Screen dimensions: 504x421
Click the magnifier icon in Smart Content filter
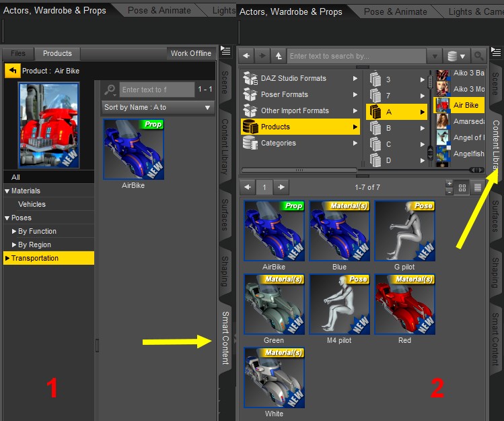(x=110, y=90)
